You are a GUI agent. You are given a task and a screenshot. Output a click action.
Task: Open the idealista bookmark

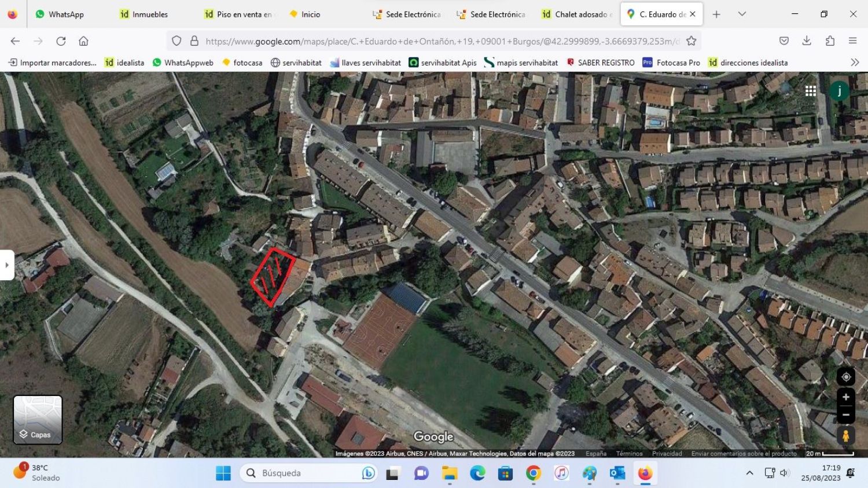tap(124, 63)
